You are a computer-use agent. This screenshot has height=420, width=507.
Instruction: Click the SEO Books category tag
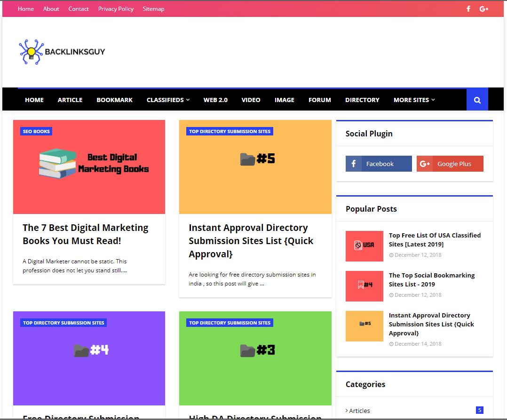pos(36,131)
